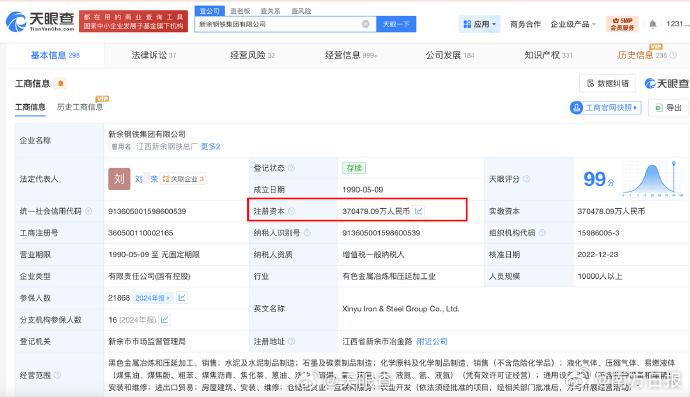The width and height of the screenshot is (690, 397).
Task: Open the 应用 apps dropdown
Action: 480,24
